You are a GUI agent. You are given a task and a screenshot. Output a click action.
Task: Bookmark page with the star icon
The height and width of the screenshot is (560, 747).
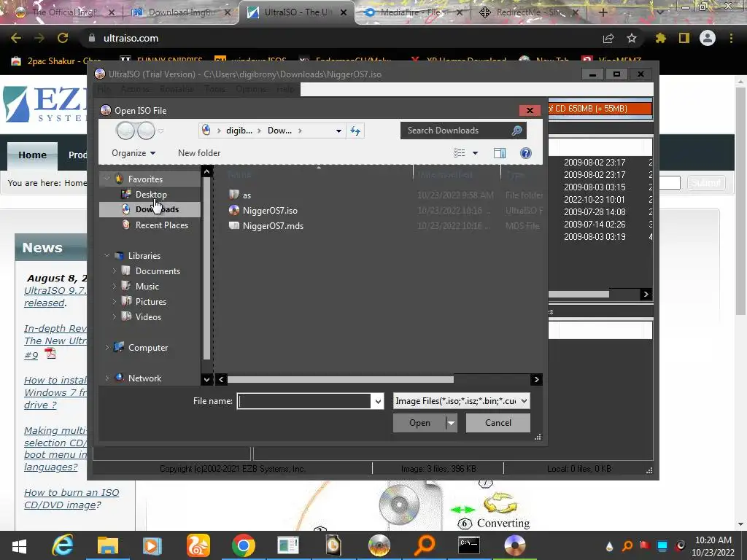tap(632, 38)
